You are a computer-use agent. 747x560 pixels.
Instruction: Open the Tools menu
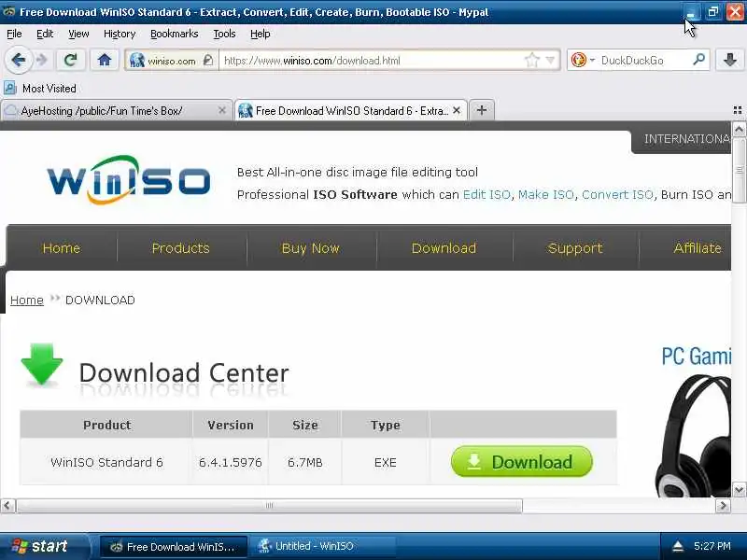(x=224, y=34)
